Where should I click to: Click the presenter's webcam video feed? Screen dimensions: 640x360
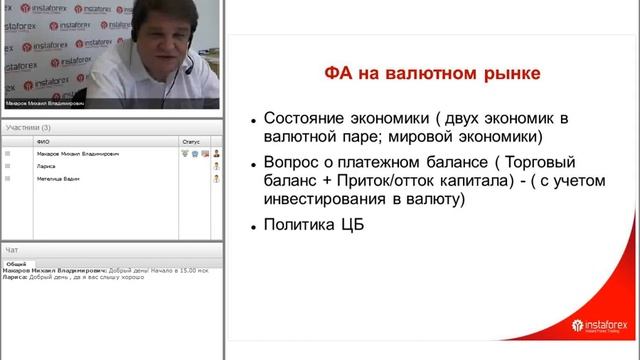click(112, 54)
